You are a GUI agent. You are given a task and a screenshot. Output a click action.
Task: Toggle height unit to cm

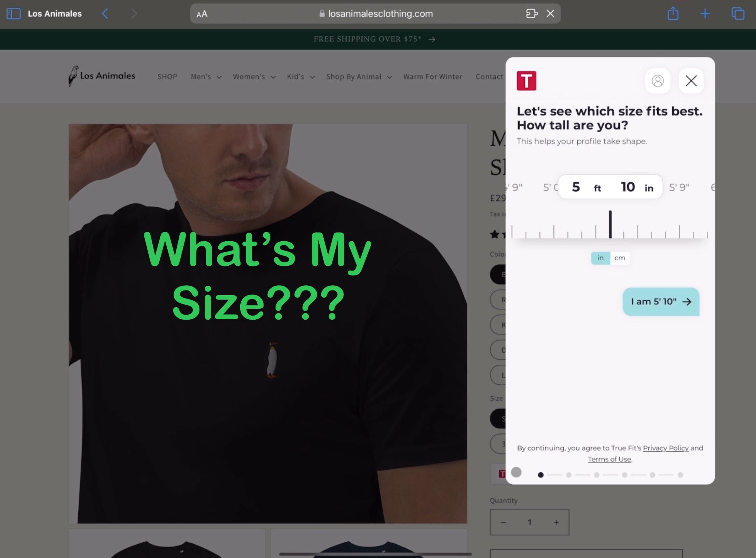pyautogui.click(x=620, y=258)
